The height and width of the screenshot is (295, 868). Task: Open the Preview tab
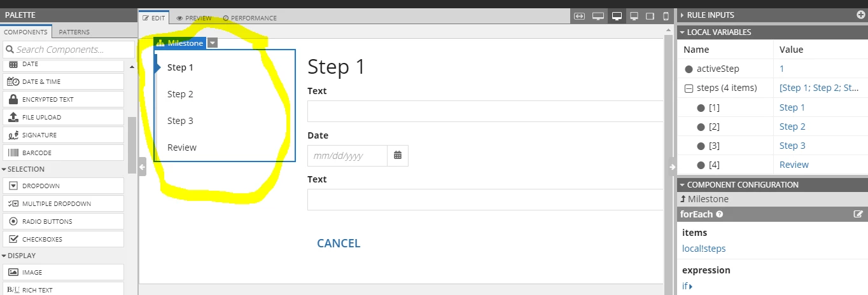coord(194,18)
